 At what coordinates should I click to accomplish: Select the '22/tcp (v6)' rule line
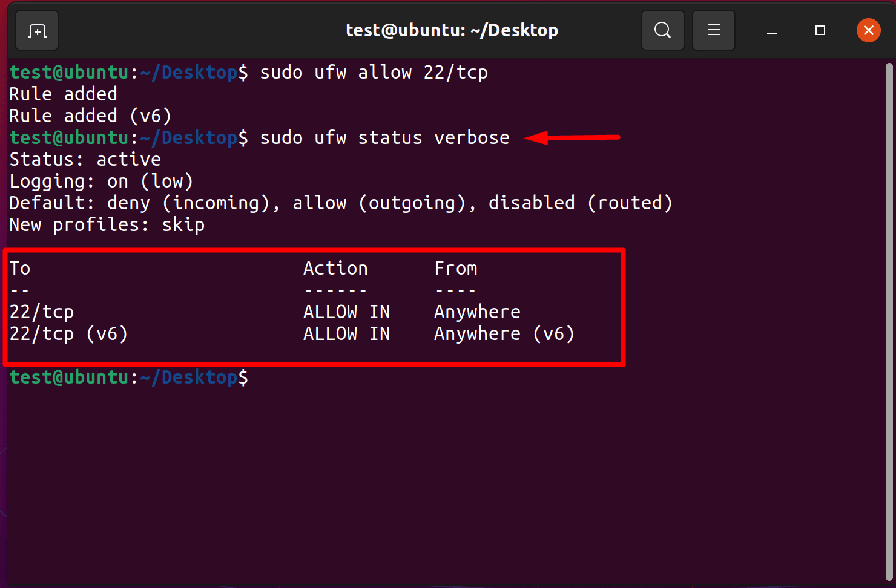pyautogui.click(x=68, y=333)
